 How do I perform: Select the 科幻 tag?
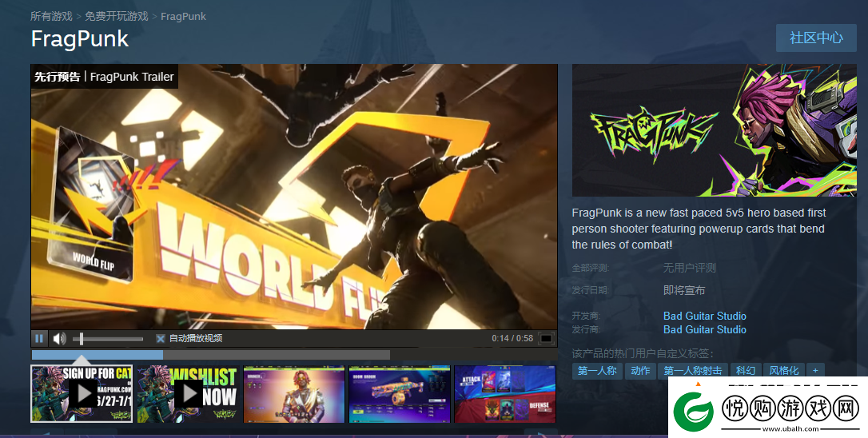[746, 370]
